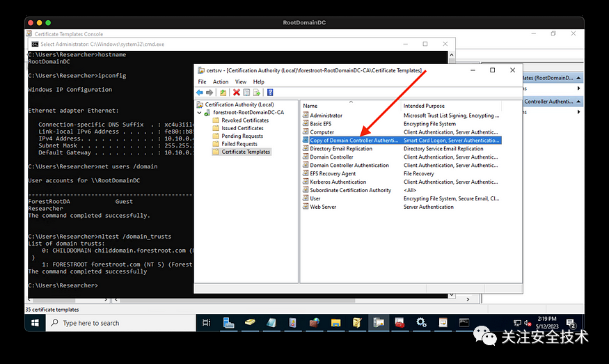Click the red Delete icon in toolbar
Viewport: 609px width, 364px height.
(x=237, y=92)
